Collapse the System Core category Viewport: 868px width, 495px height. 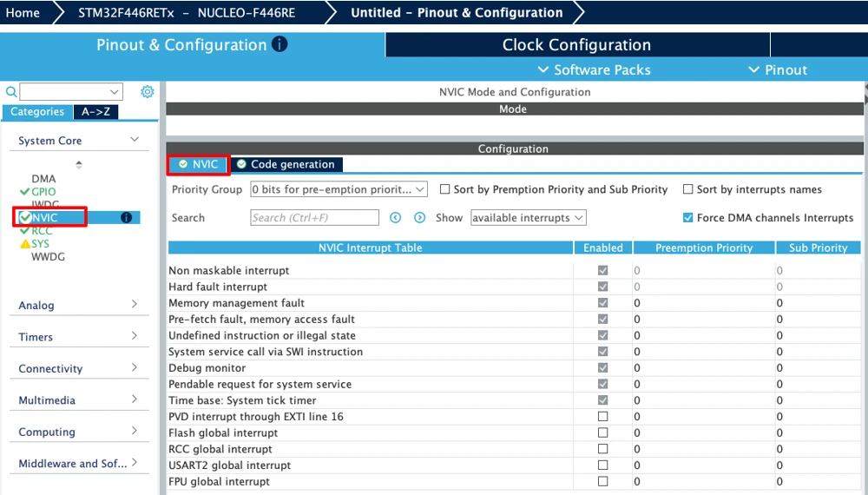(135, 140)
